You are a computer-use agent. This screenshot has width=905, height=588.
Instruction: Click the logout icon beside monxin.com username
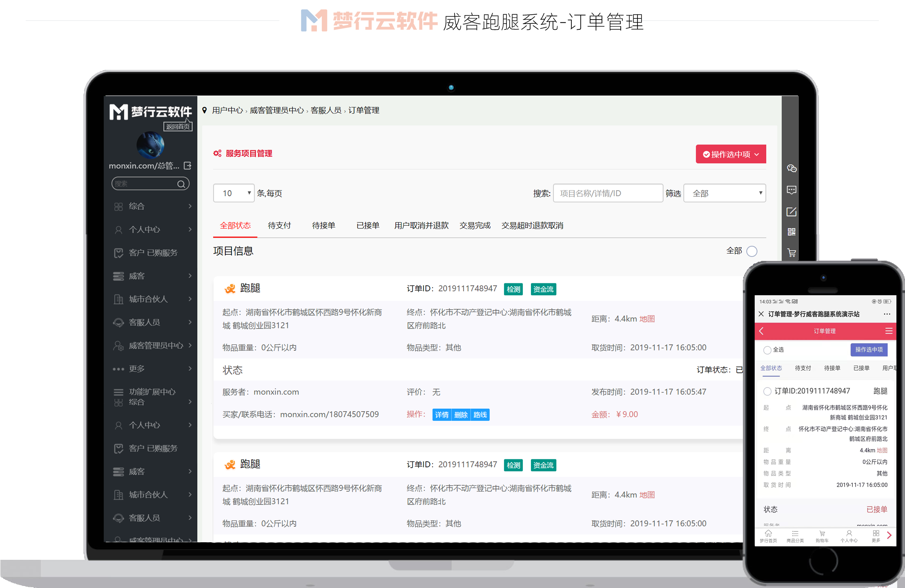pyautogui.click(x=187, y=165)
